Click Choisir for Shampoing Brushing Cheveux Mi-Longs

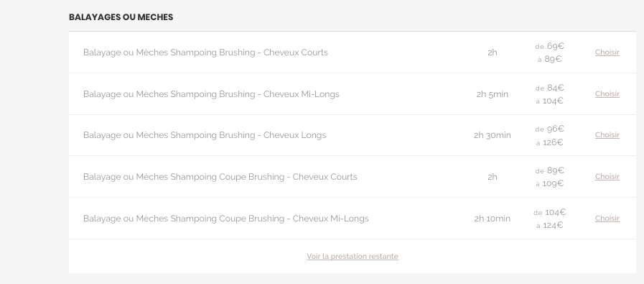pos(607,94)
